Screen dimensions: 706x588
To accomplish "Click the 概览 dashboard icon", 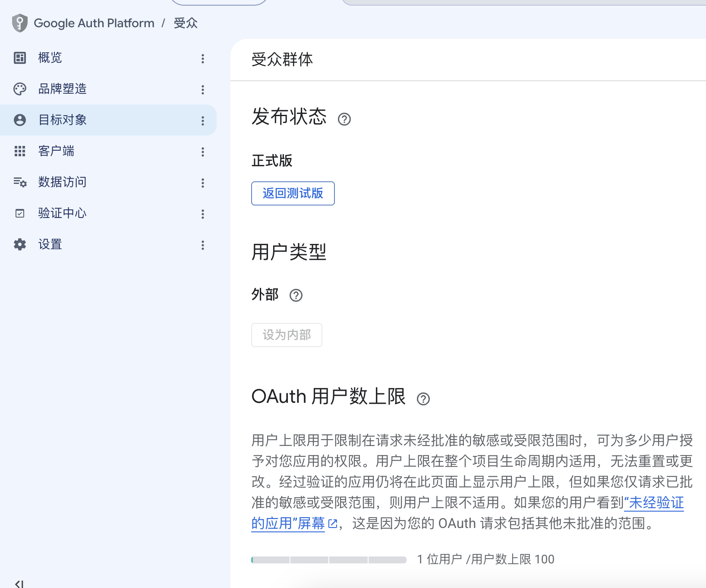I will pos(20,57).
